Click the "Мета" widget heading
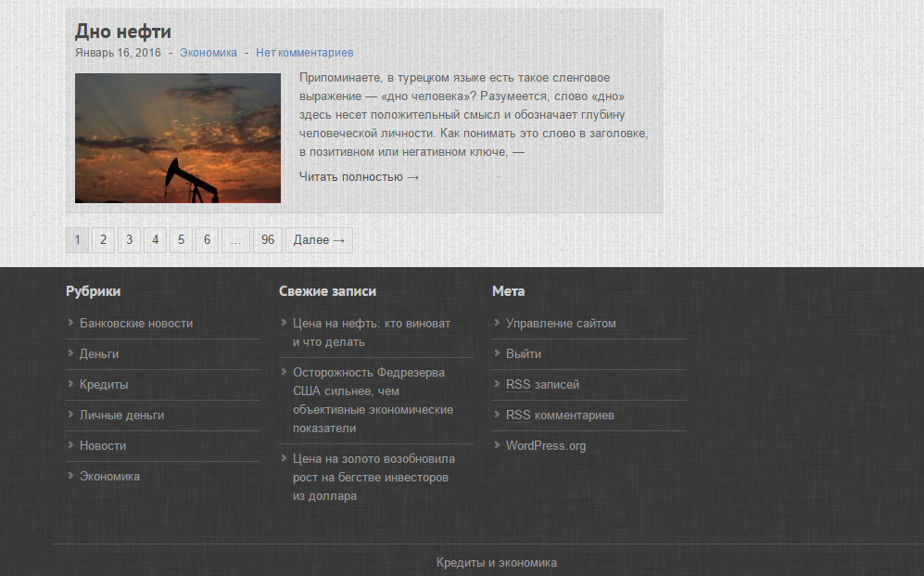 [x=509, y=291]
